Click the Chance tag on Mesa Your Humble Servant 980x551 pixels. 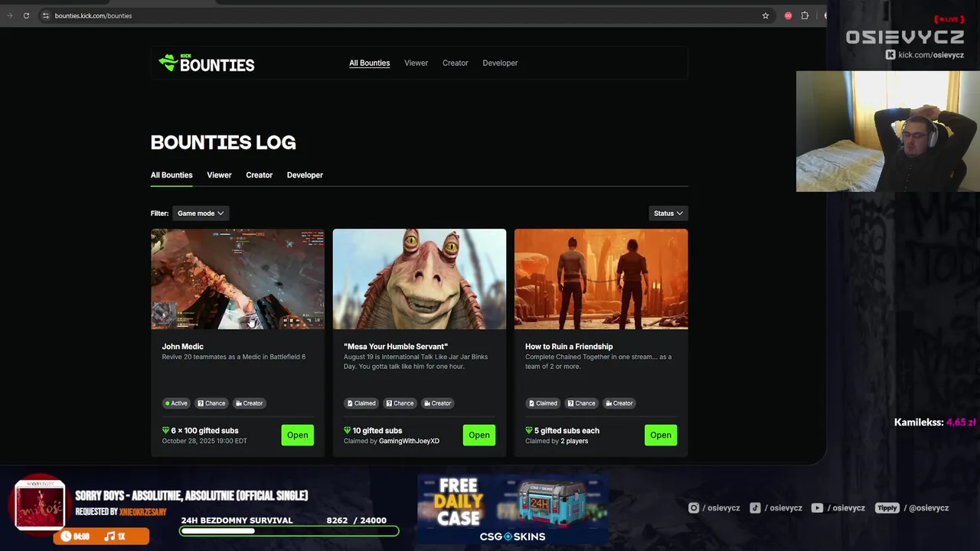coord(400,403)
